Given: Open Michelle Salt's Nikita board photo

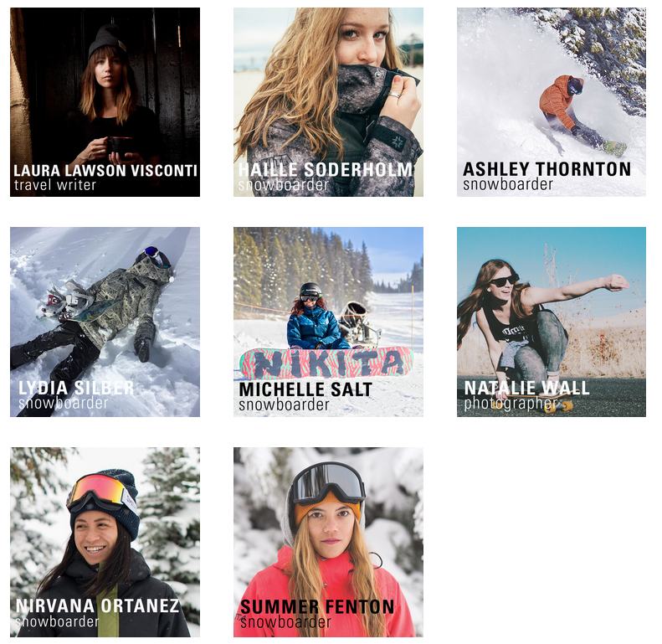Looking at the screenshot, I should pyautogui.click(x=328, y=322).
